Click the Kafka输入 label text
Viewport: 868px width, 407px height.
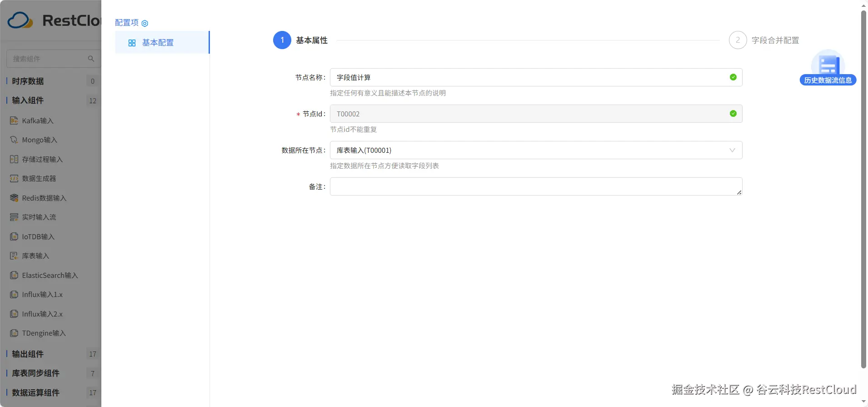(x=38, y=121)
